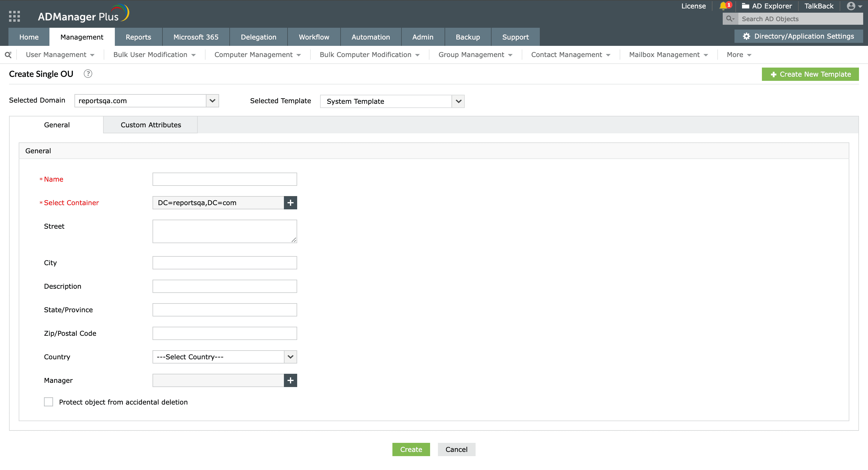Open the user account avatar menu
Image resolution: width=868 pixels, height=470 pixels.
pyautogui.click(x=853, y=6)
